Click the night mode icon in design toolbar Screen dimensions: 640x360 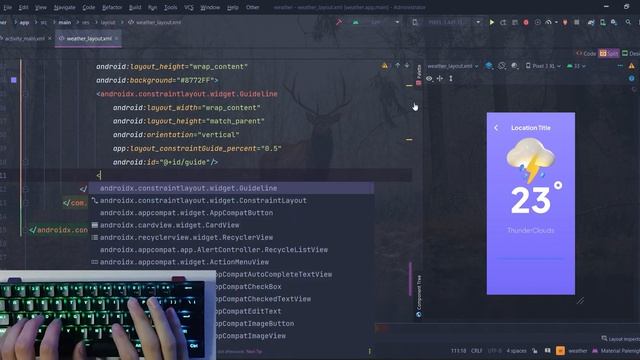pos(514,66)
